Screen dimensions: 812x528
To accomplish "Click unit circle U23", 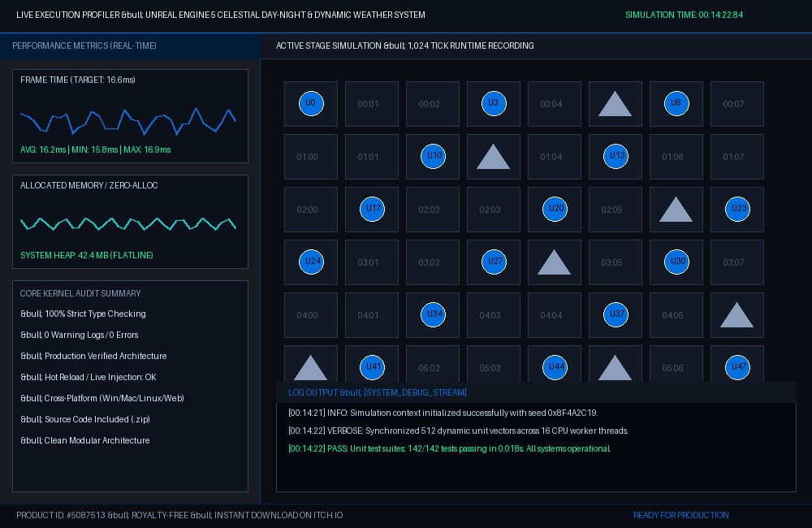I will click(738, 210).
